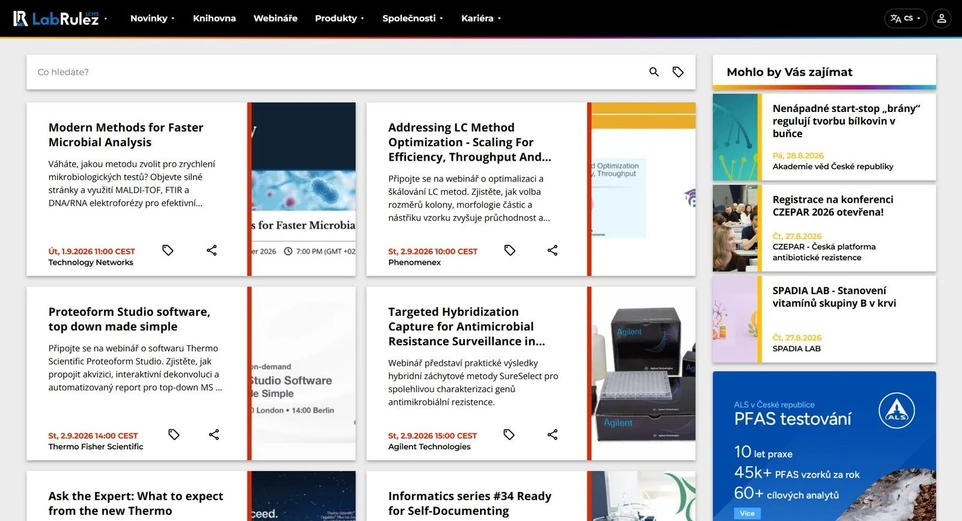
Task: Click date 'St, 2.9.2026 10:00 CEST'
Action: (x=433, y=252)
